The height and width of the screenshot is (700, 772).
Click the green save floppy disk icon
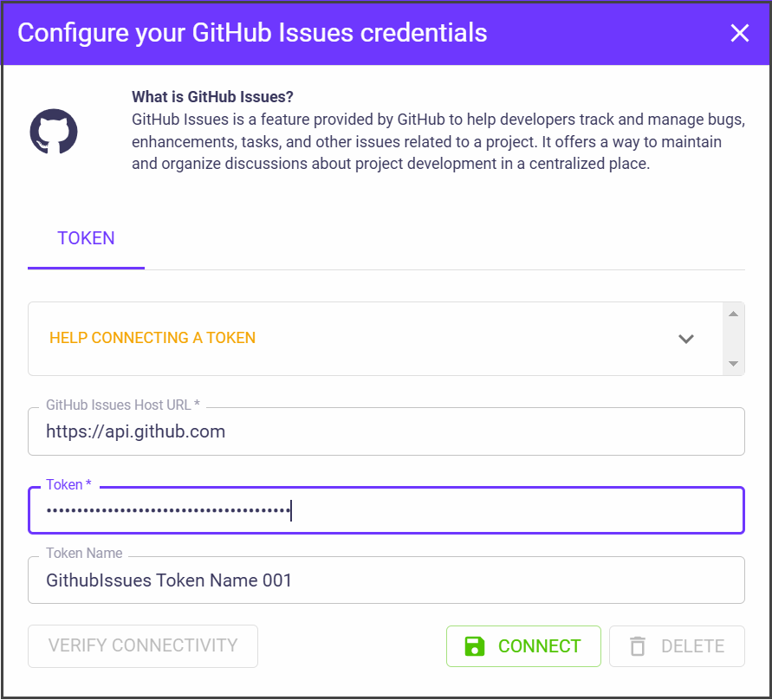475,646
